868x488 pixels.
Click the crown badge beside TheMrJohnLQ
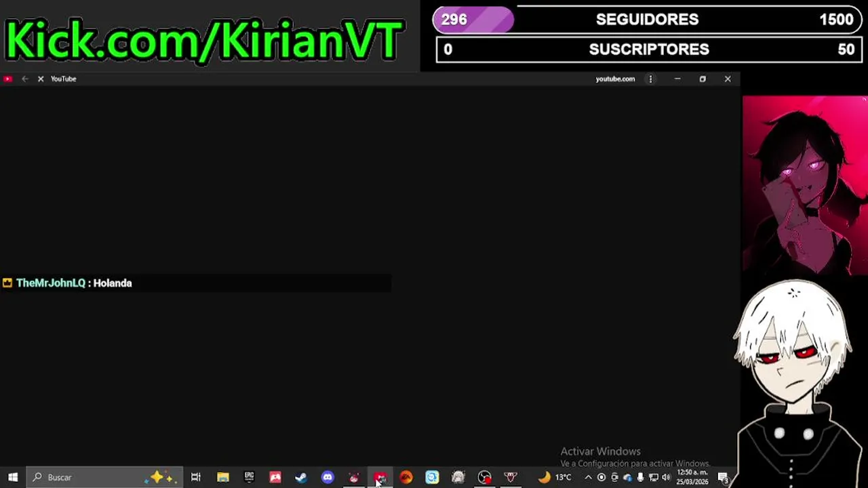click(7, 283)
